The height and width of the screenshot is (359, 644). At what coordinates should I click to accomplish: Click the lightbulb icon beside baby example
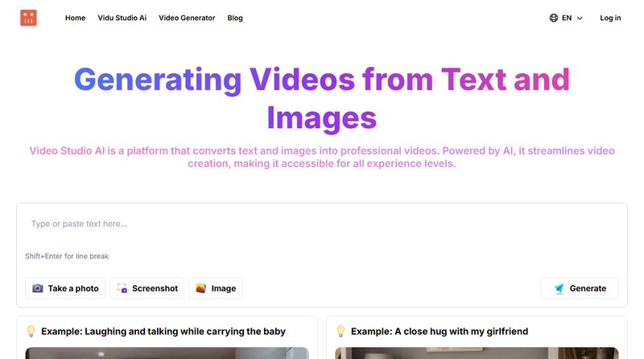click(x=31, y=331)
